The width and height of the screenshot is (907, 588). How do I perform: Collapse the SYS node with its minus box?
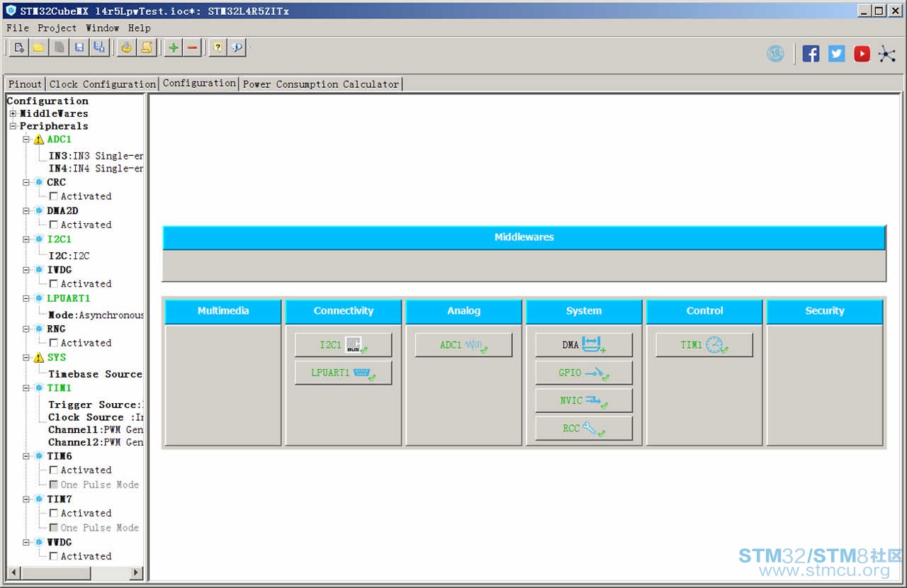pos(27,358)
